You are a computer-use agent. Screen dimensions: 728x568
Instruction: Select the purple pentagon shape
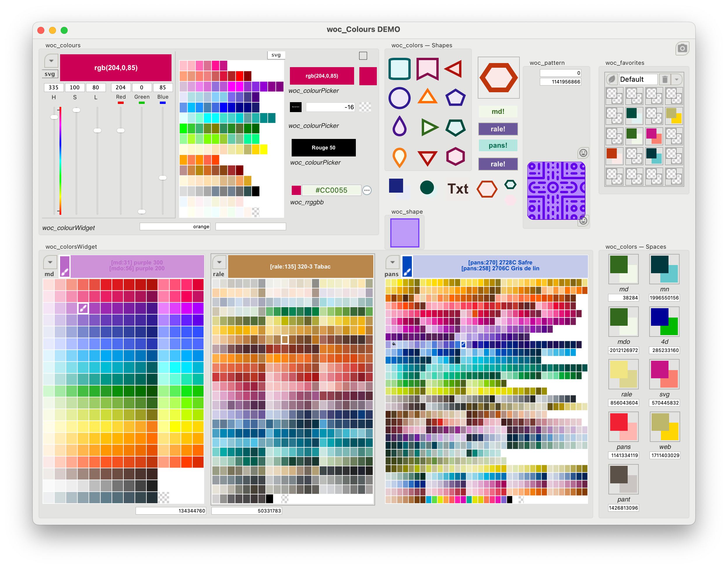coord(455,97)
